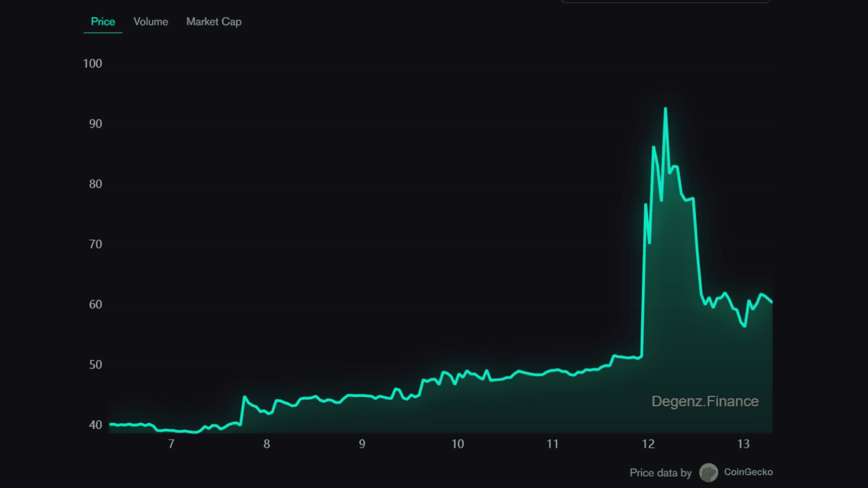This screenshot has height=488, width=868.
Task: Select the Market Cap tab
Action: (214, 22)
